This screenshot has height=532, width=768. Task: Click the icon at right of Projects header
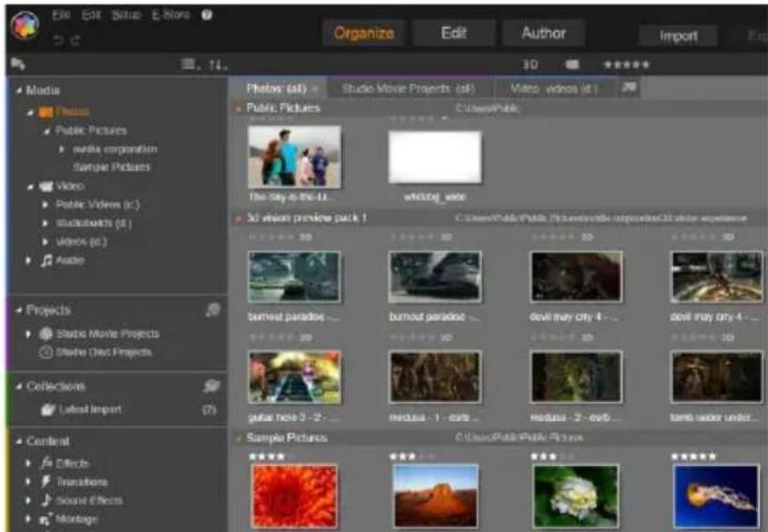click(212, 310)
